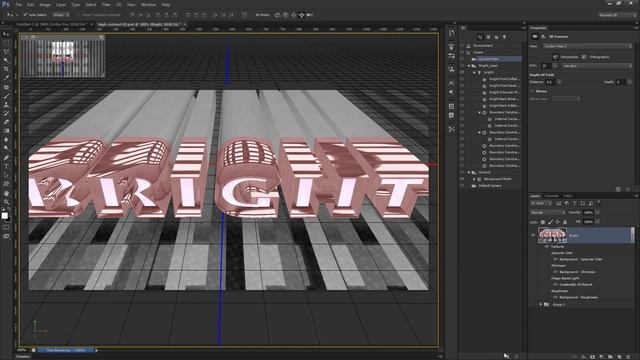Select the Eyedropper tool
The image size is (640, 360).
[6, 78]
